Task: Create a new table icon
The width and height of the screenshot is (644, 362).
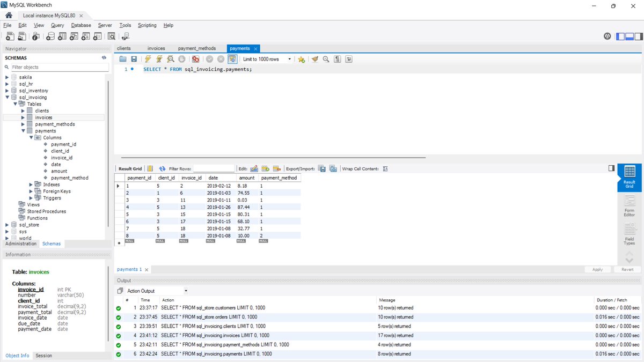Action: pos(62,36)
